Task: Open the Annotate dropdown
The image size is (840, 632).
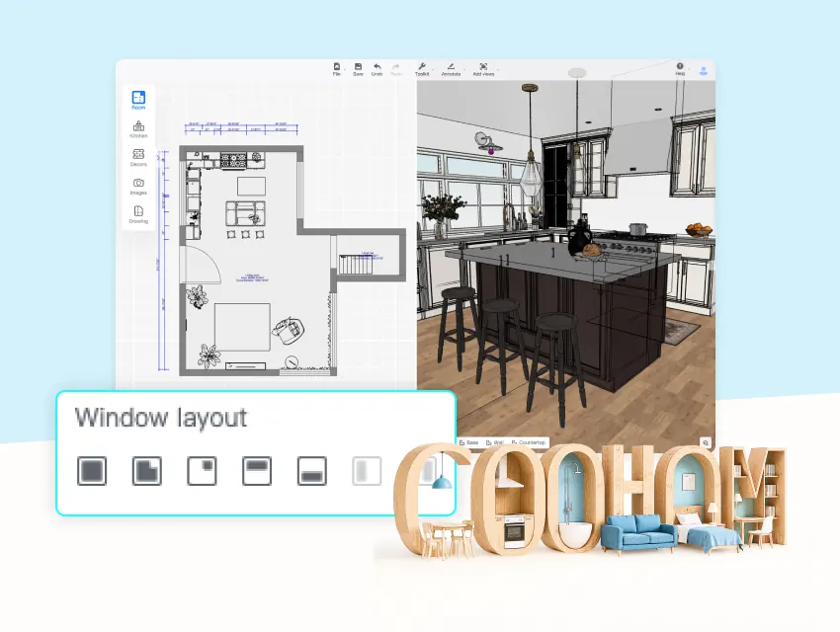Action: [x=451, y=68]
